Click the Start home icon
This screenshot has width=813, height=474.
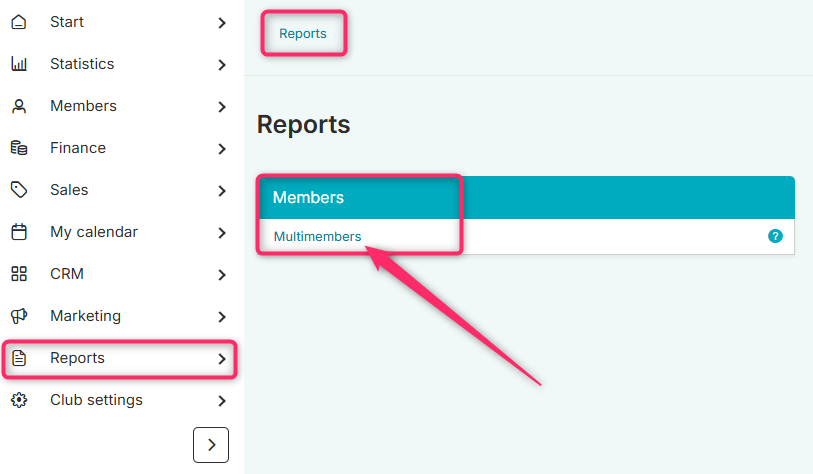point(19,22)
